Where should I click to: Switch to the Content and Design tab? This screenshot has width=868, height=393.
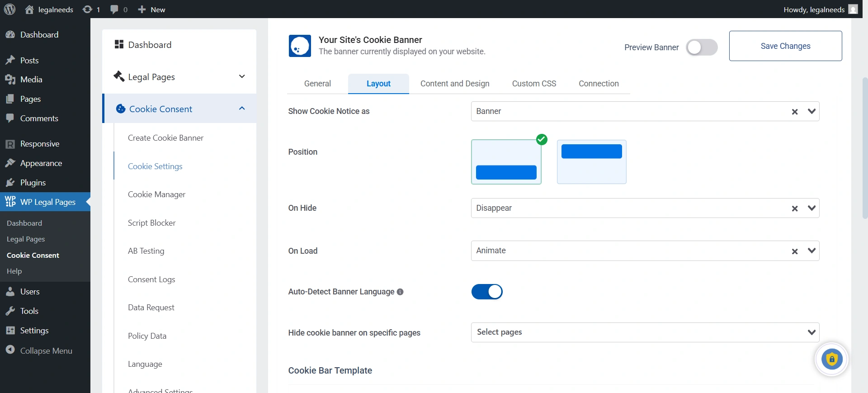coord(455,84)
